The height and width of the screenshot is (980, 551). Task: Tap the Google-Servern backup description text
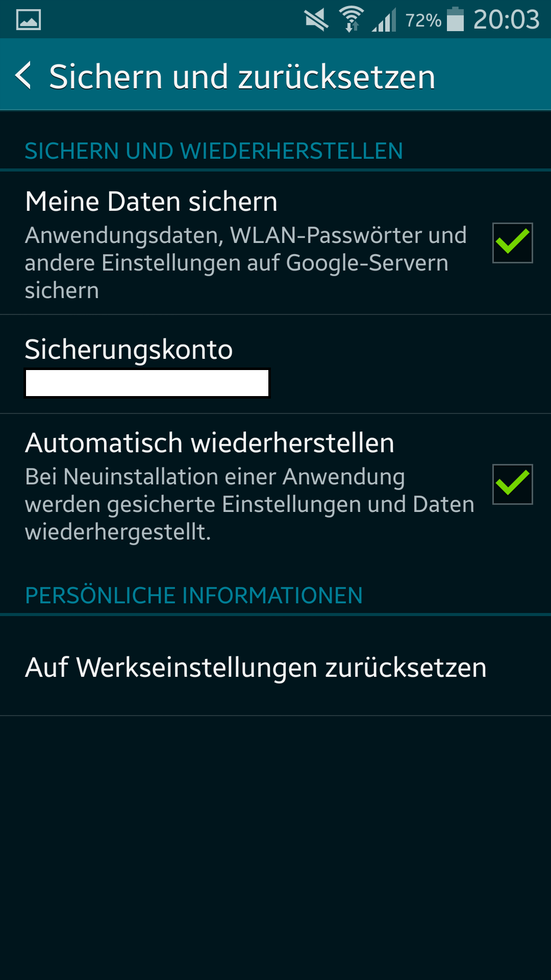pyautogui.click(x=246, y=263)
